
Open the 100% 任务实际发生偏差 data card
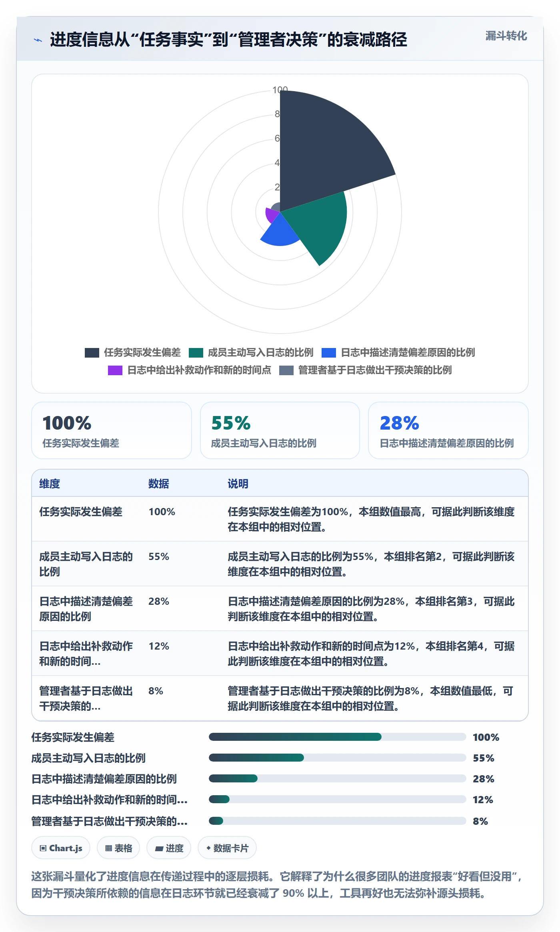click(112, 430)
